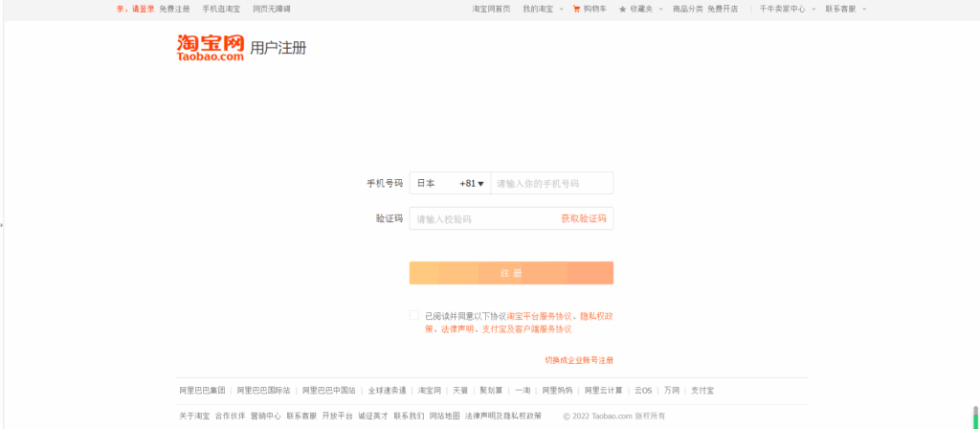Open 我的淘宝 menu

coord(538,10)
